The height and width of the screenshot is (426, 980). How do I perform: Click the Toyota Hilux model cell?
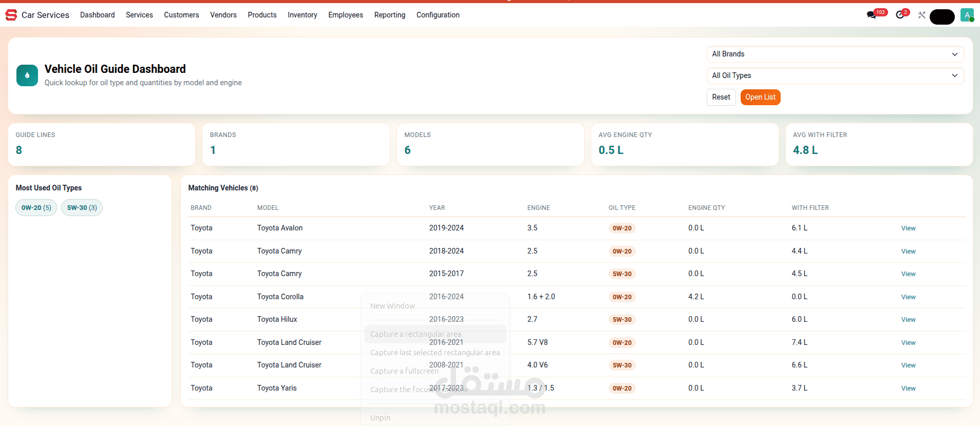click(x=277, y=319)
